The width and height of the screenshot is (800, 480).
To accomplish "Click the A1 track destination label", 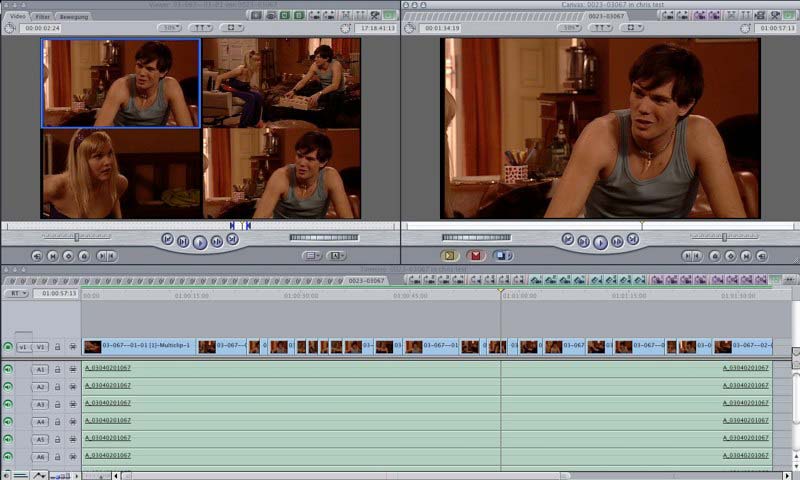I will 40,369.
